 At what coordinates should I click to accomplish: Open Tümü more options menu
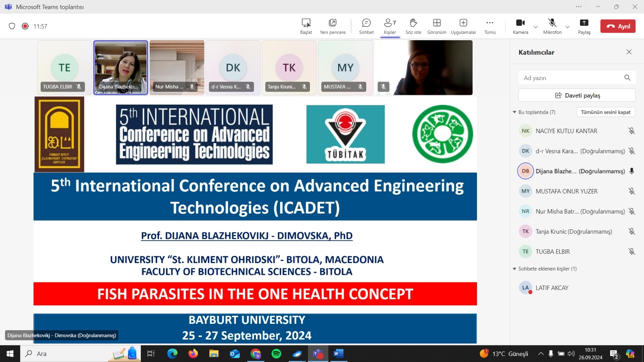pos(489,26)
